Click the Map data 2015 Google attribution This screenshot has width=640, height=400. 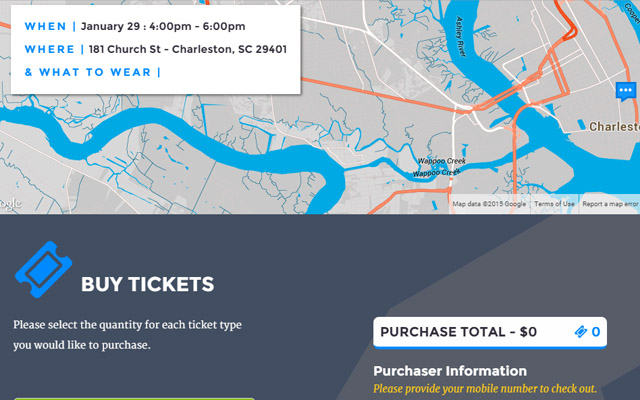click(x=489, y=204)
